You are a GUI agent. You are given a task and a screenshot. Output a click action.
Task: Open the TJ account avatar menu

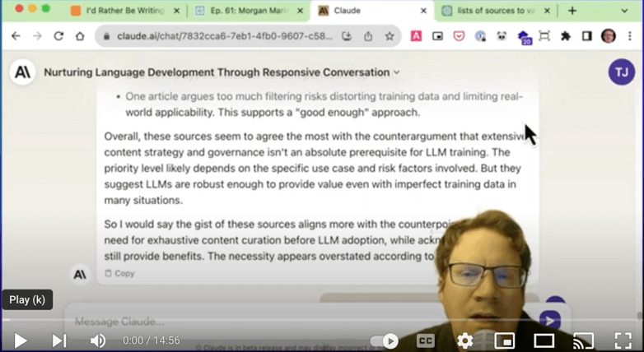pos(621,72)
